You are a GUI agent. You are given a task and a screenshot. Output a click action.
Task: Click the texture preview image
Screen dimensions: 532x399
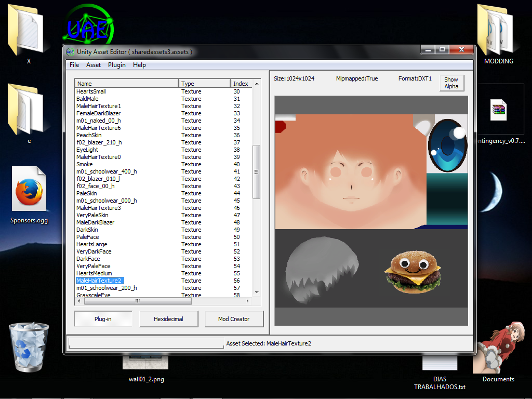click(371, 211)
